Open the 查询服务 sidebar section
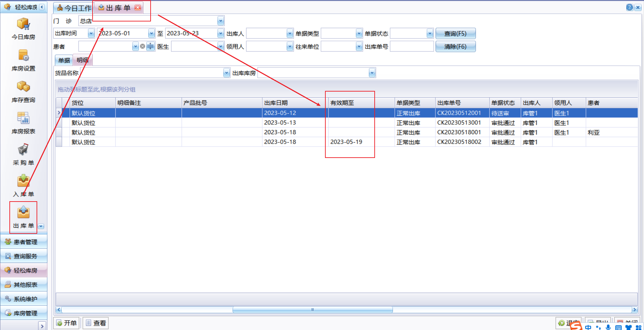 (x=23, y=256)
